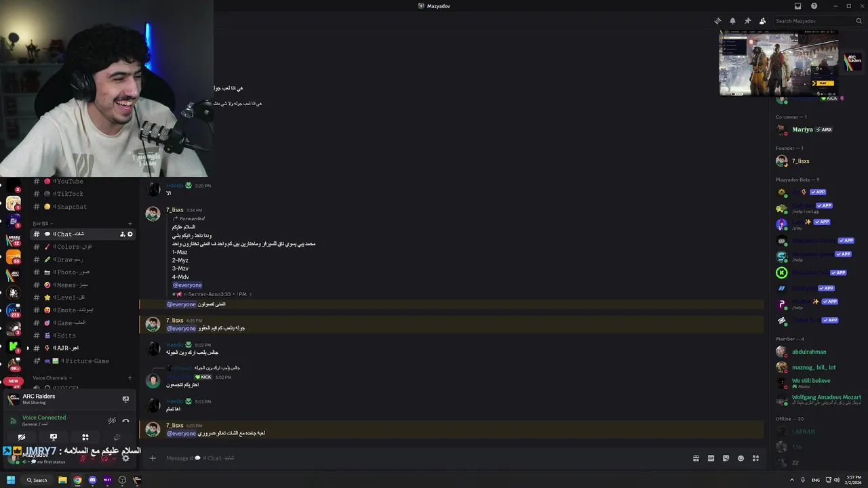Open the apps icon in message bar
Screen dimensions: 868x488
[x=755, y=458]
